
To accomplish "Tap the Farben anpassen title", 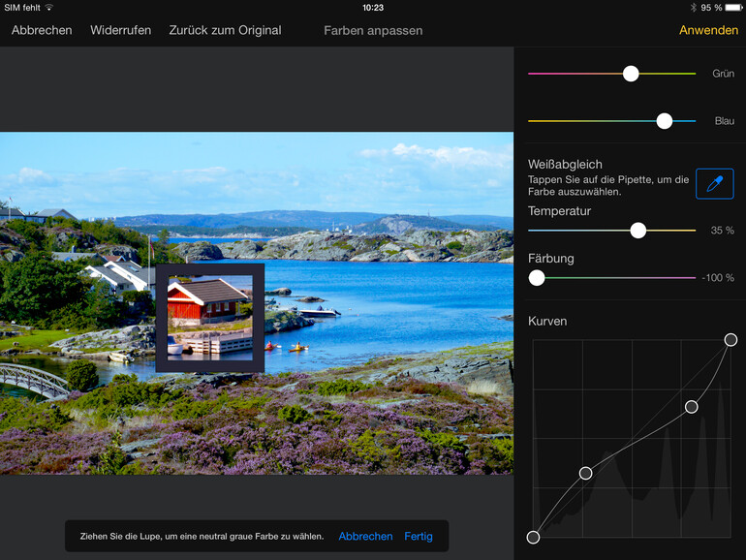I will point(373,30).
